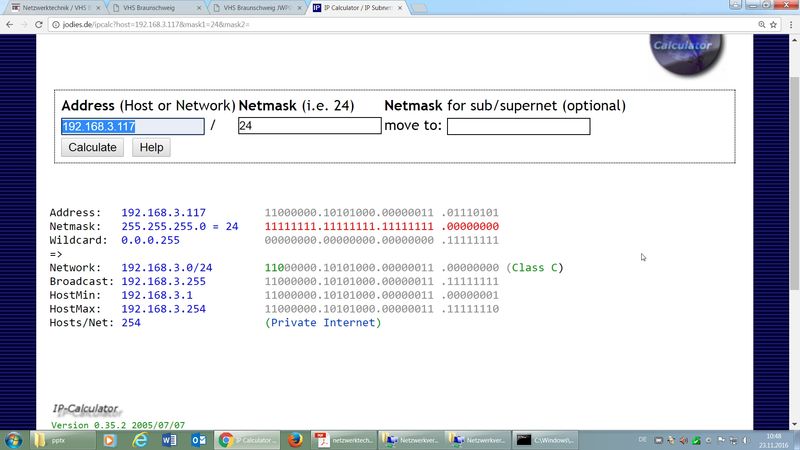Open Microsoft Word from taskbar
Viewport: 800px width, 450px height.
[169, 440]
